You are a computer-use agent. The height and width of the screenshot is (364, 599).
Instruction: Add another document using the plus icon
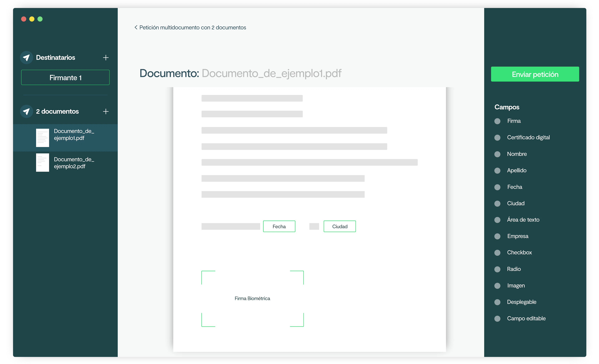[x=106, y=111]
